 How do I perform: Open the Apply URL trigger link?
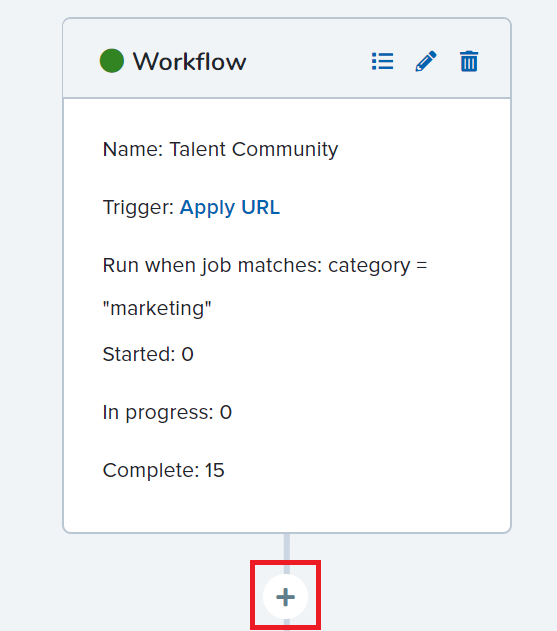tap(229, 208)
